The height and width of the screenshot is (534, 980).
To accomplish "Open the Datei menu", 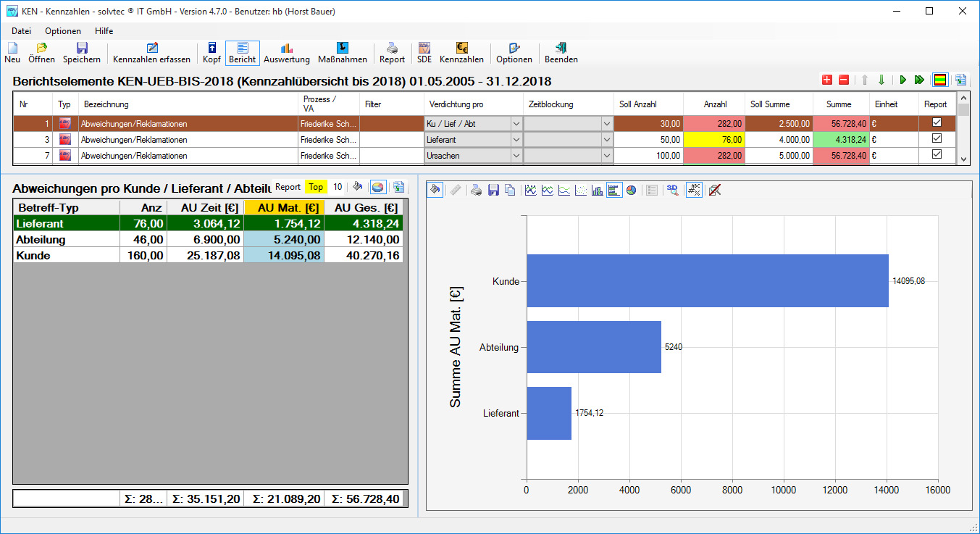I will pyautogui.click(x=21, y=31).
